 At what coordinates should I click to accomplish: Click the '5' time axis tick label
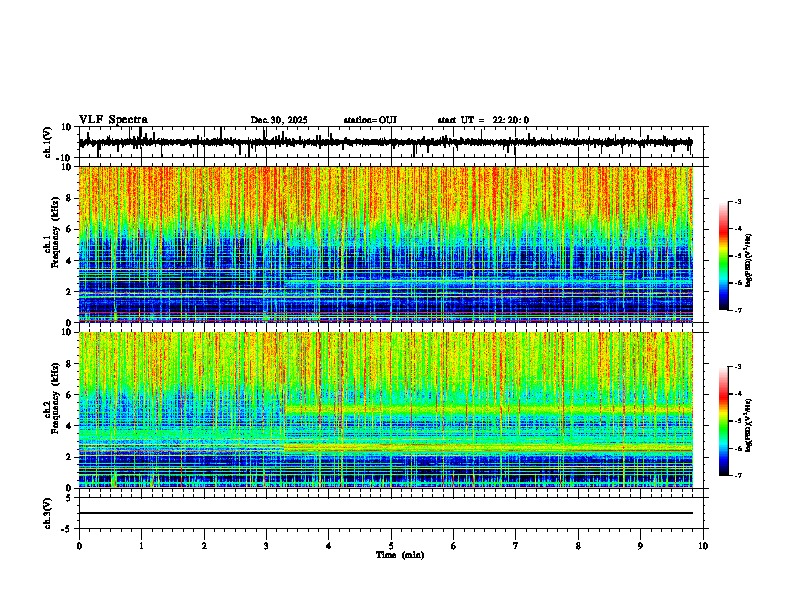[391, 546]
